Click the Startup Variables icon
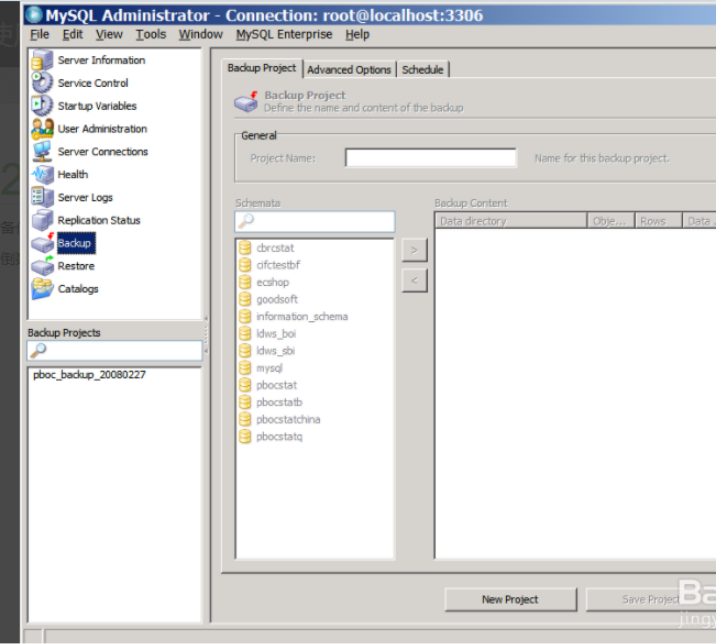 pyautogui.click(x=42, y=106)
